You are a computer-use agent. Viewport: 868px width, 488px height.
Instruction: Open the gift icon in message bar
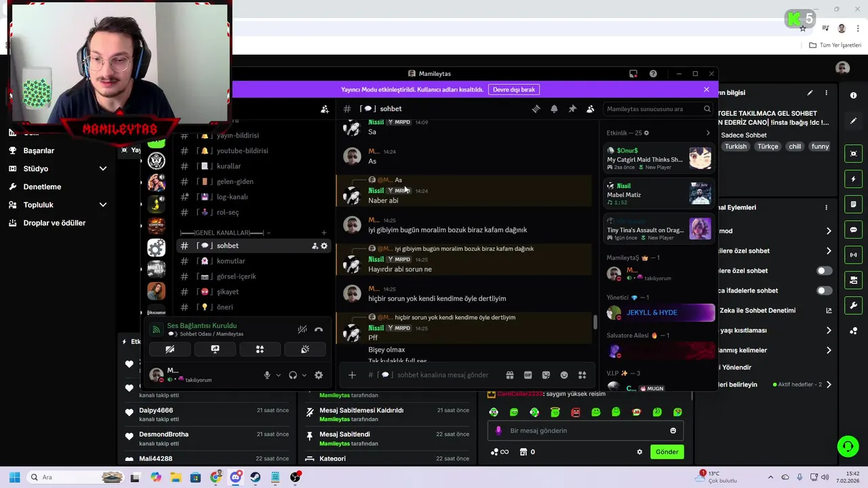click(510, 375)
